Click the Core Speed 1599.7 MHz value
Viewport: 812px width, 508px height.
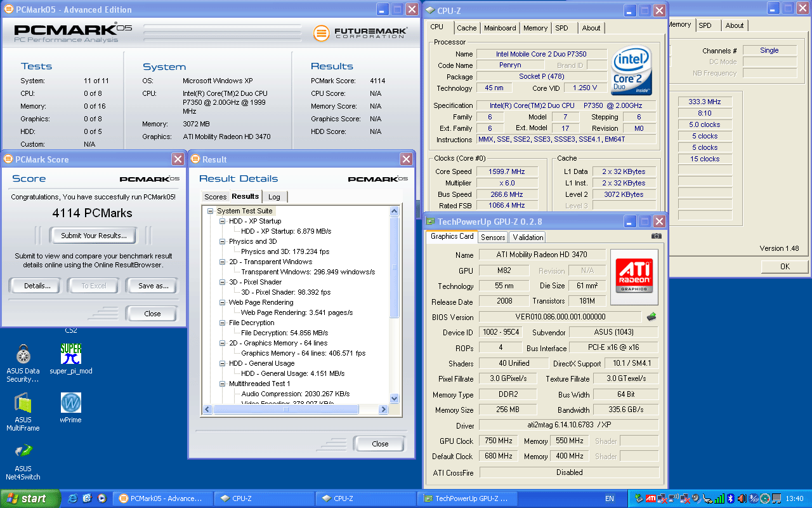tap(507, 171)
